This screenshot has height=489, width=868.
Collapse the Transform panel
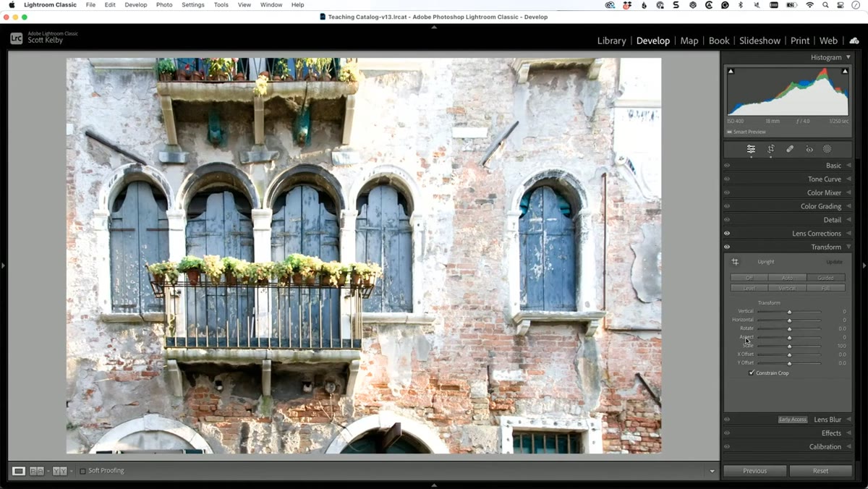click(848, 247)
